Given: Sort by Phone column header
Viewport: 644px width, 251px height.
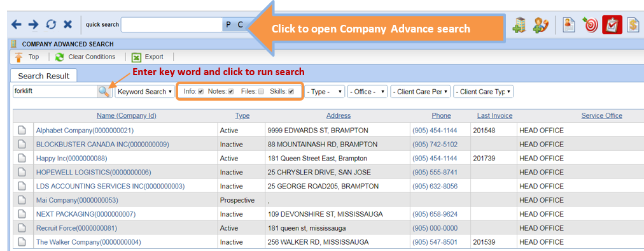Looking at the screenshot, I should (441, 115).
